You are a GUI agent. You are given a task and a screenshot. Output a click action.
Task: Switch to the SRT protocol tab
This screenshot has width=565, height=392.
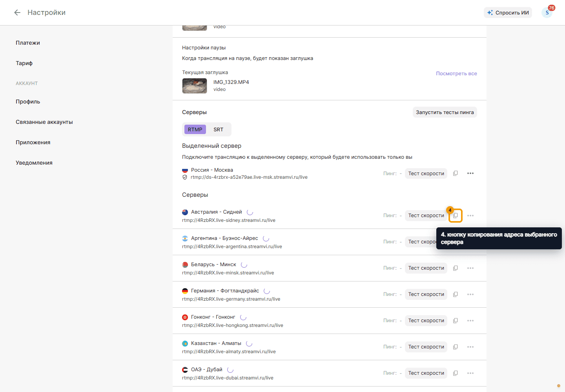(x=219, y=129)
